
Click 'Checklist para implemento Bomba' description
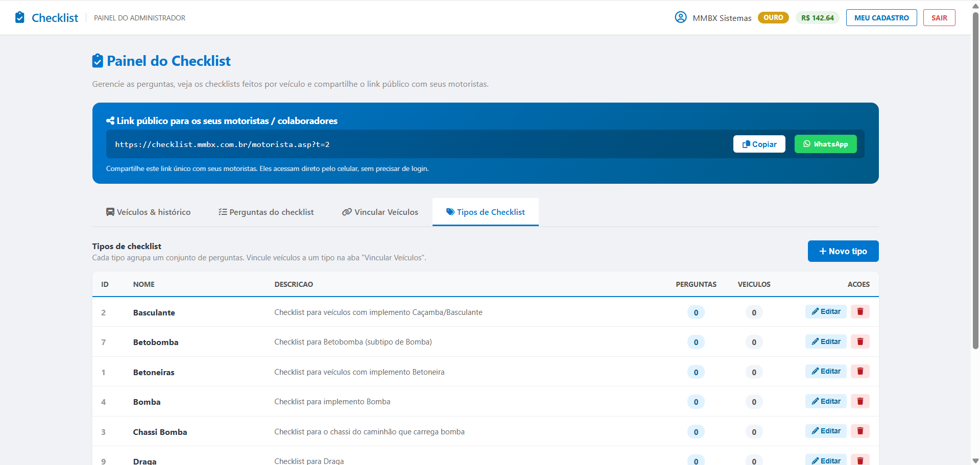click(x=332, y=402)
